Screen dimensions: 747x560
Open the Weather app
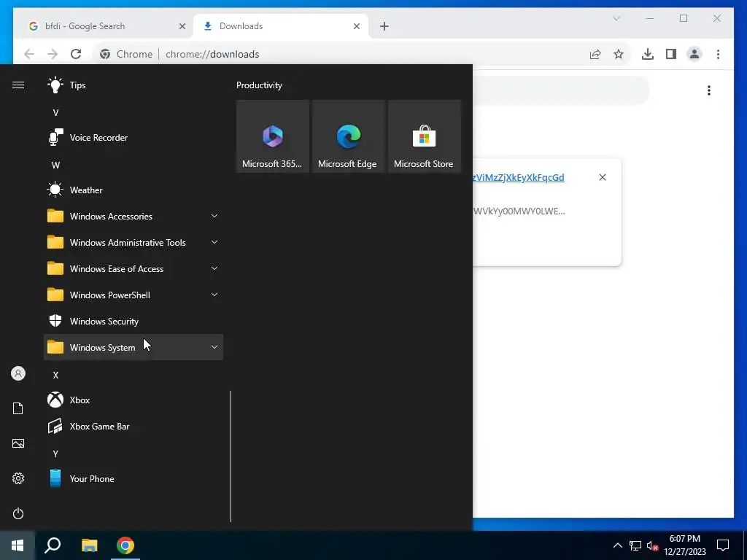pyautogui.click(x=133, y=190)
